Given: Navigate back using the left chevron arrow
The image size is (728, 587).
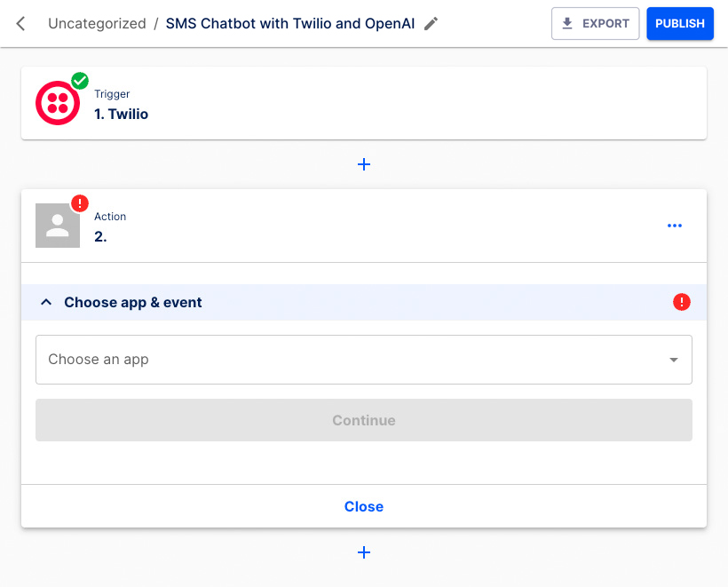Looking at the screenshot, I should point(20,23).
